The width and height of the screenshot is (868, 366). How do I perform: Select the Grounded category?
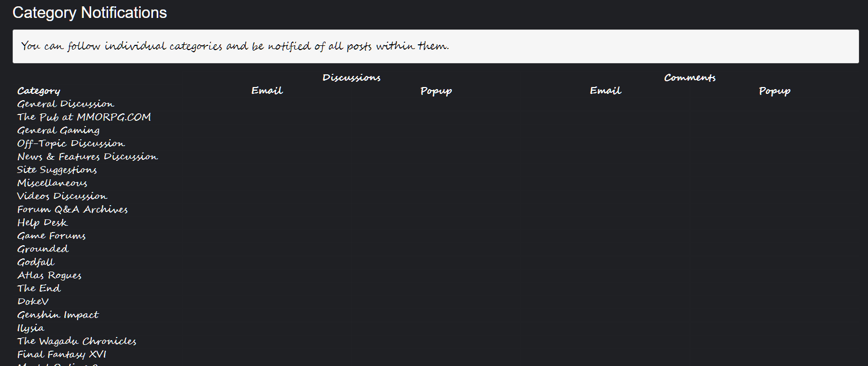pos(43,249)
